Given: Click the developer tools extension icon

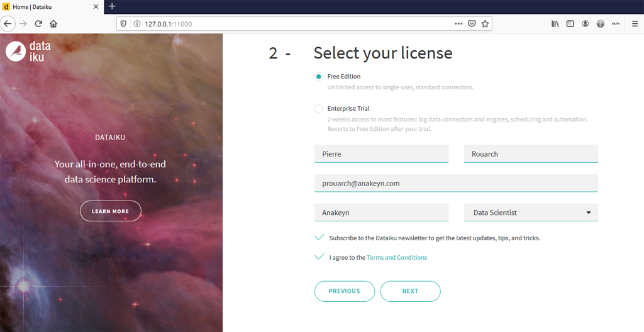Looking at the screenshot, I should pos(616,24).
